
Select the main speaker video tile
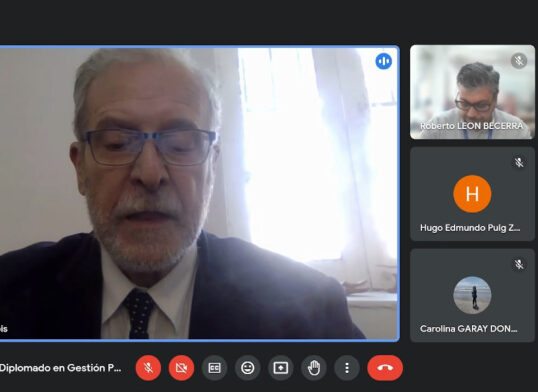click(x=199, y=193)
